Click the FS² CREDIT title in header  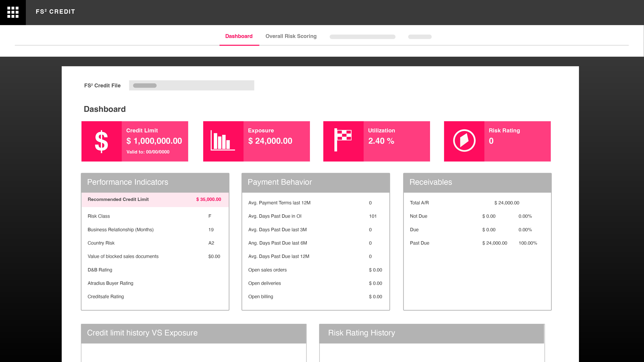[x=56, y=12]
